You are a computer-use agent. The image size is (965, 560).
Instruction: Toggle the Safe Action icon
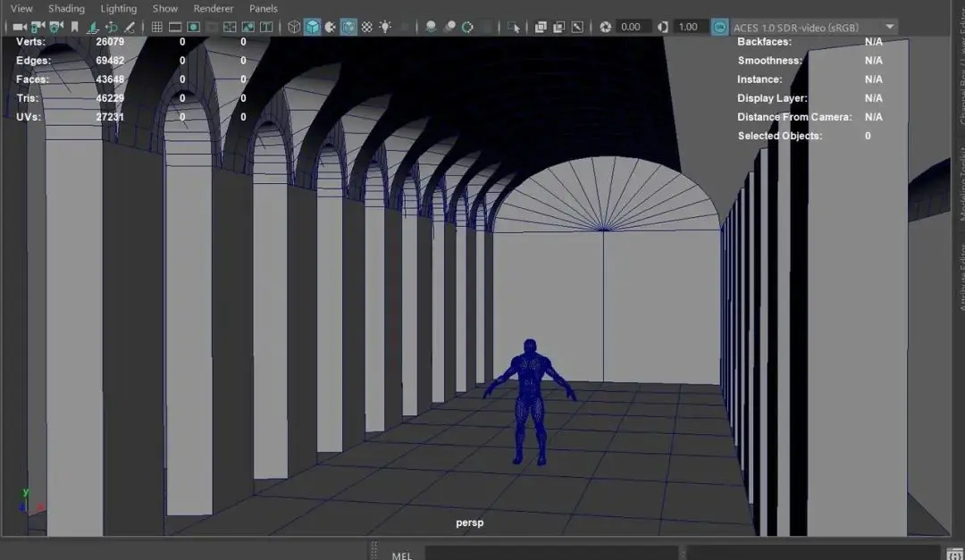coord(248,27)
